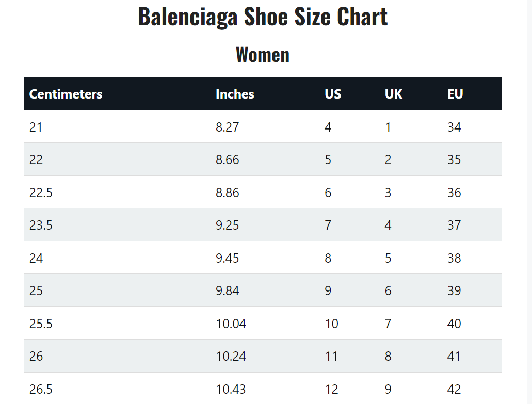Select the 8.27 inches cell
Screen dimensions: 532x404
(228, 127)
